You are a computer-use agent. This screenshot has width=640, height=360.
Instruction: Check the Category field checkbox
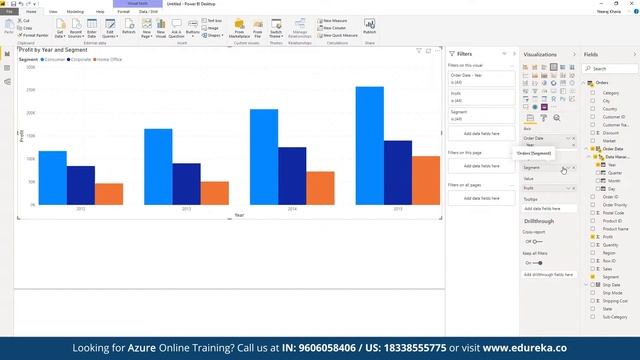pos(593,93)
